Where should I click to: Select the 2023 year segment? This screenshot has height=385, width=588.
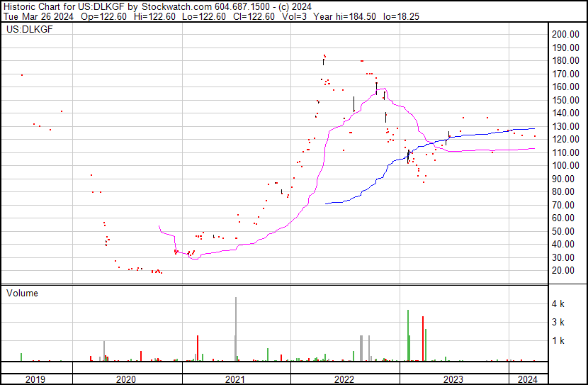[455, 379]
